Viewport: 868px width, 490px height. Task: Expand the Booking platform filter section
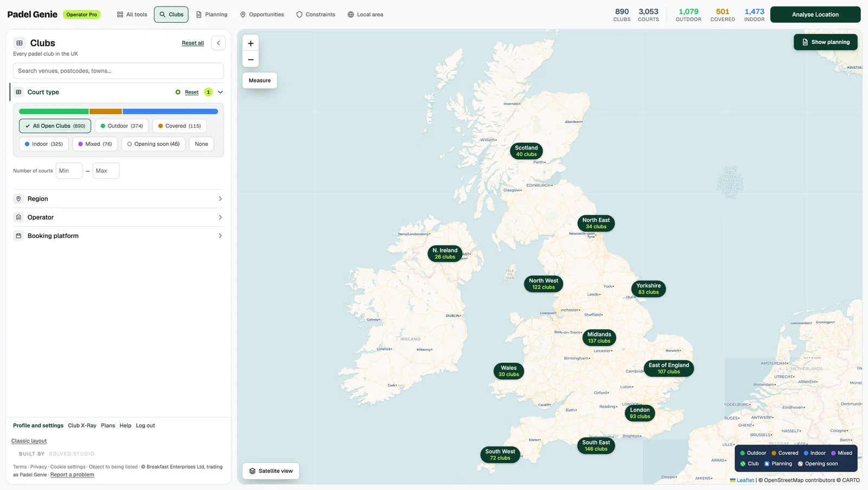coord(118,236)
